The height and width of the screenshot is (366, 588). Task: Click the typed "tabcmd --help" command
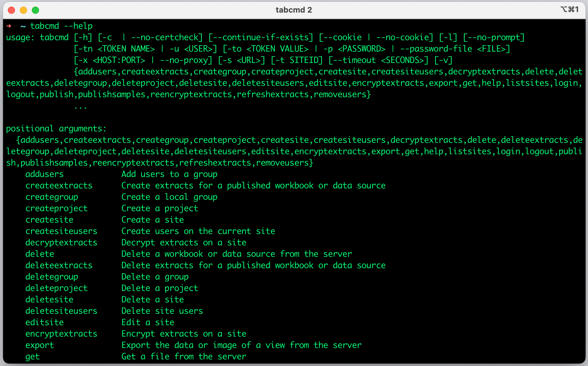(61, 26)
